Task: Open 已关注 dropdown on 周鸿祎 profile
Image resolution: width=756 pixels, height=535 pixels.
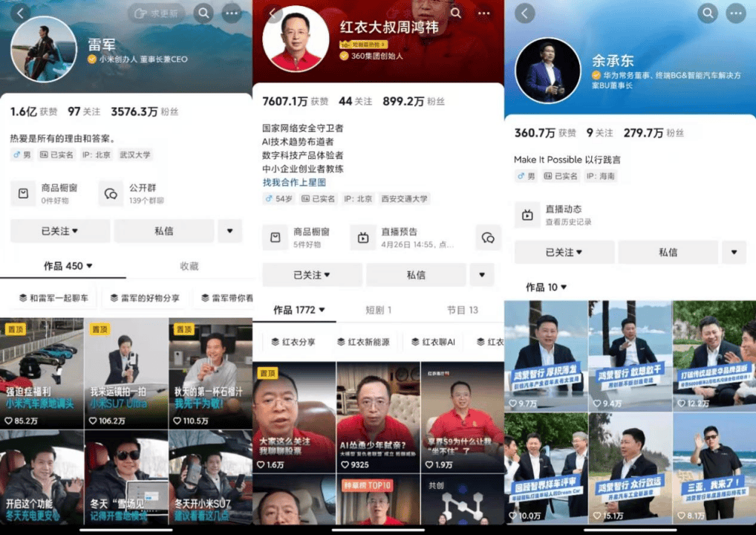Action: click(x=312, y=275)
